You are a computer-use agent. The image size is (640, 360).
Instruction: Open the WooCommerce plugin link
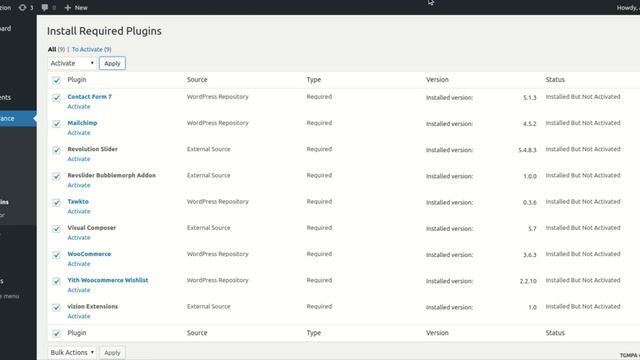[x=89, y=254]
